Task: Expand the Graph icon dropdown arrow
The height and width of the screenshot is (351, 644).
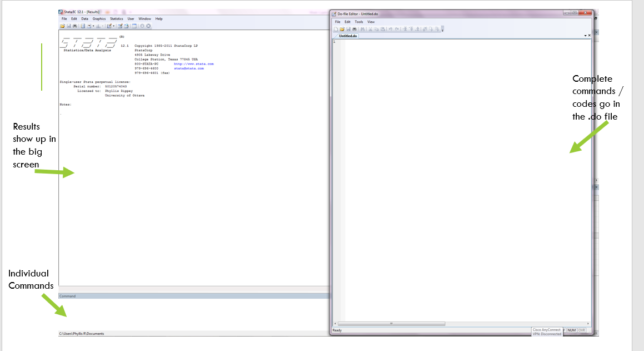Action: click(103, 26)
